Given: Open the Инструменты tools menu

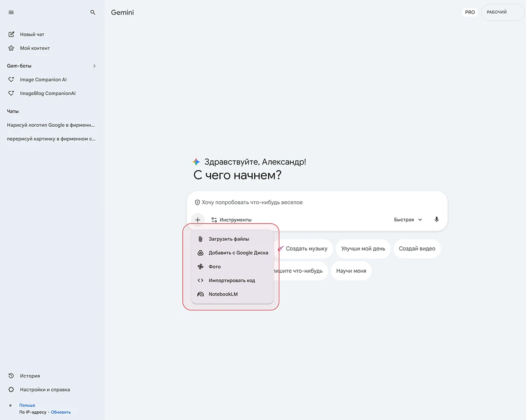Looking at the screenshot, I should 231,220.
